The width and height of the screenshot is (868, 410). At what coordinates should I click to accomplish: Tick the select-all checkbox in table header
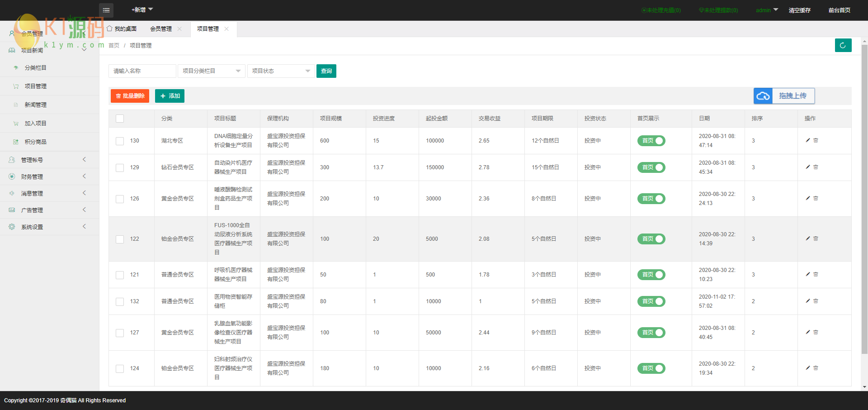(120, 119)
